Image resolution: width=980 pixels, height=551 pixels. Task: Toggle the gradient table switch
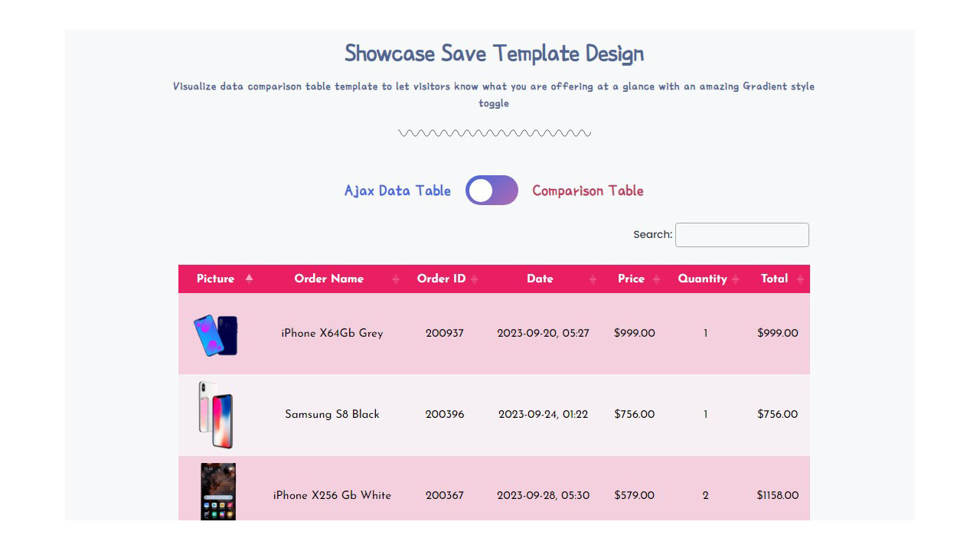point(492,191)
